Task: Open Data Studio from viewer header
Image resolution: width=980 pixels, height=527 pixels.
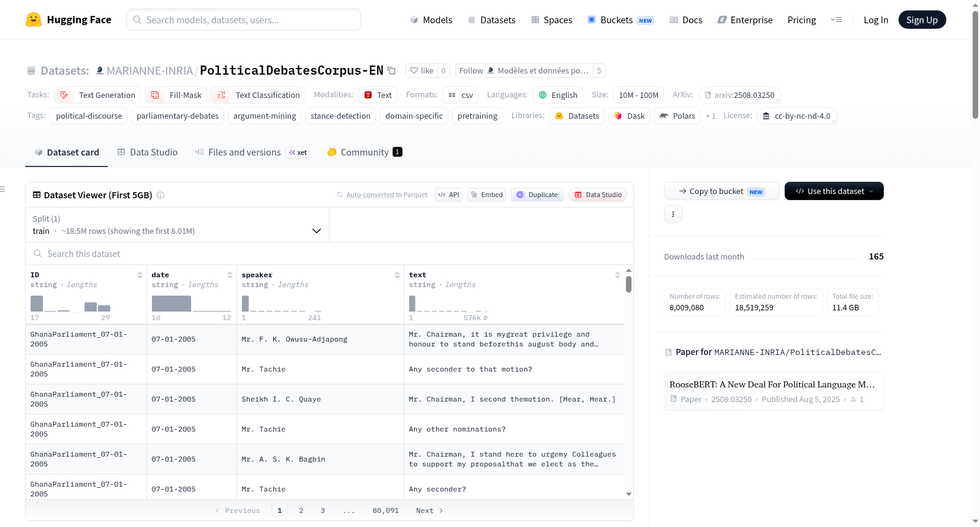Action: [598, 195]
